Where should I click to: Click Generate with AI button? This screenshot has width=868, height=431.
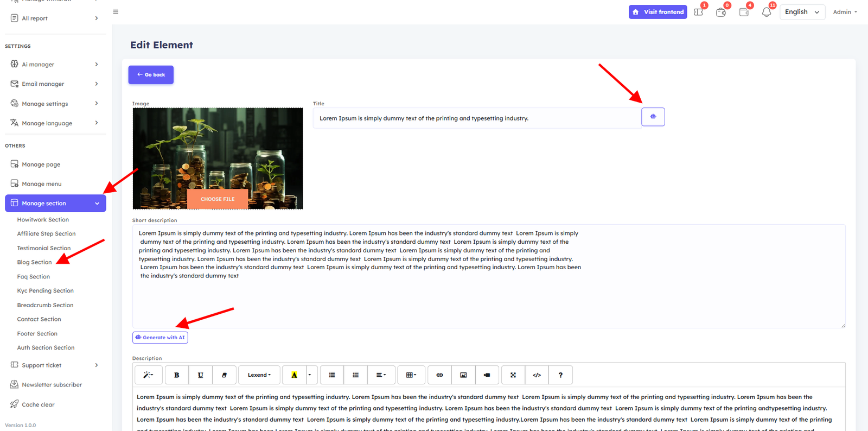click(160, 338)
